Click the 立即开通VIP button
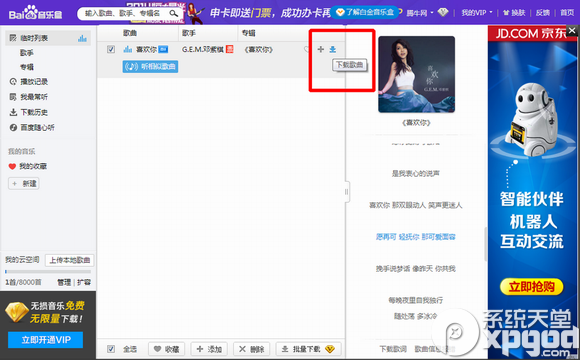 pos(45,340)
